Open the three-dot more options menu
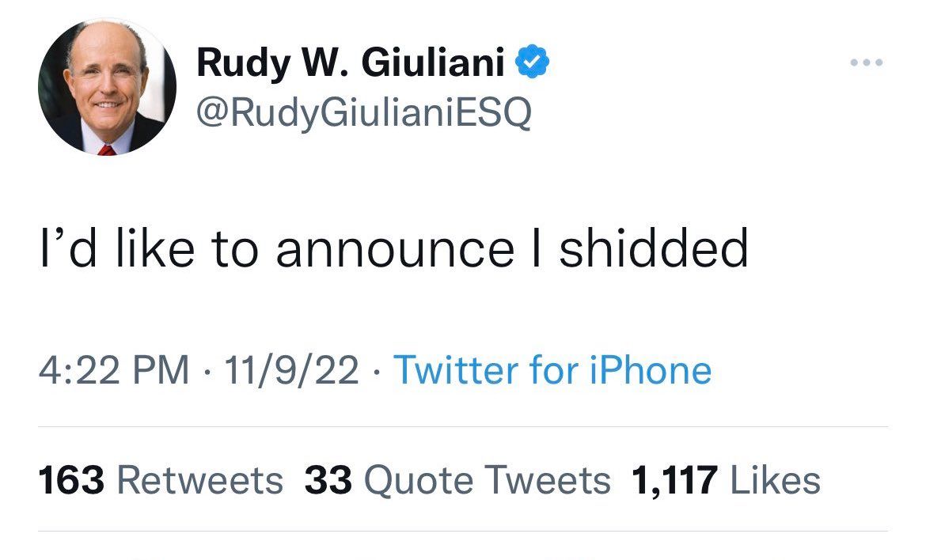The height and width of the screenshot is (560, 926). 866,63
